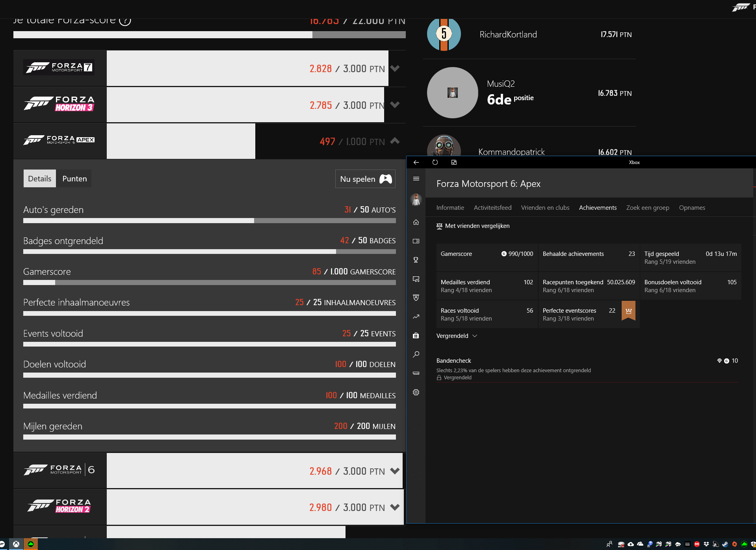Go to Xbox Home in the sidebar
The image size is (756, 550).
tap(416, 222)
